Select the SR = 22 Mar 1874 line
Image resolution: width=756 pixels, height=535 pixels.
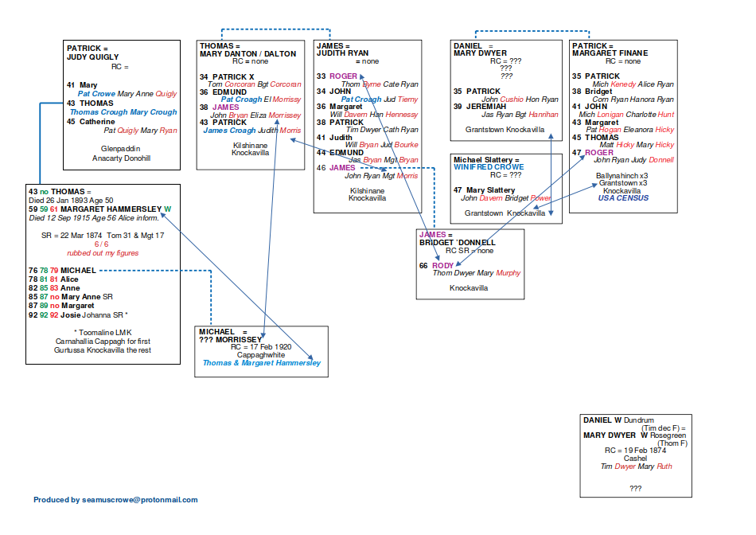103,236
